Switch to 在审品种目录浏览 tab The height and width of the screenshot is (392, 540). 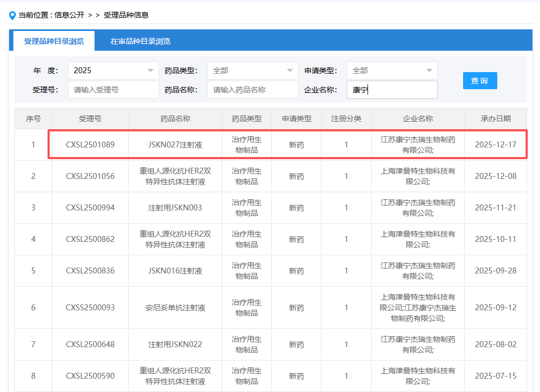click(x=140, y=41)
